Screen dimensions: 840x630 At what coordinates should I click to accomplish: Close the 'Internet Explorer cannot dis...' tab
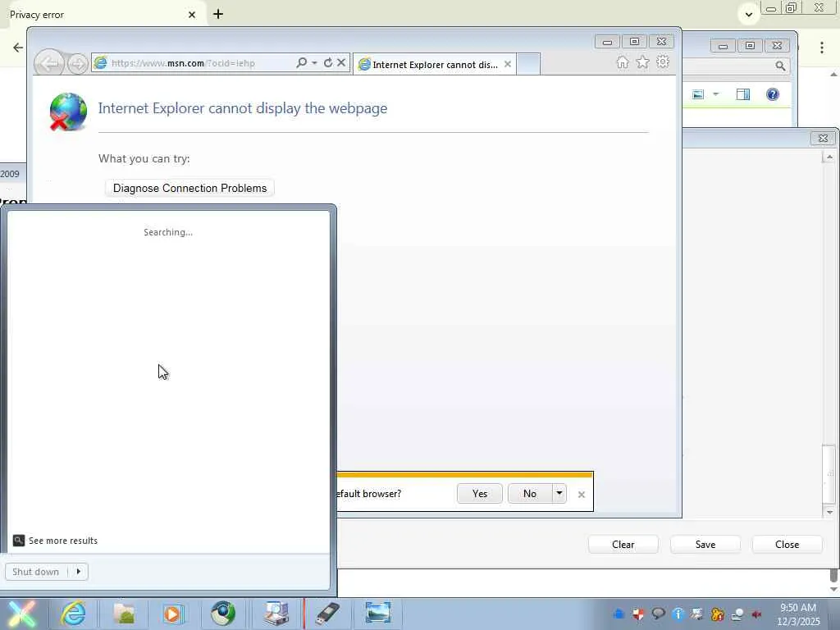(x=507, y=64)
